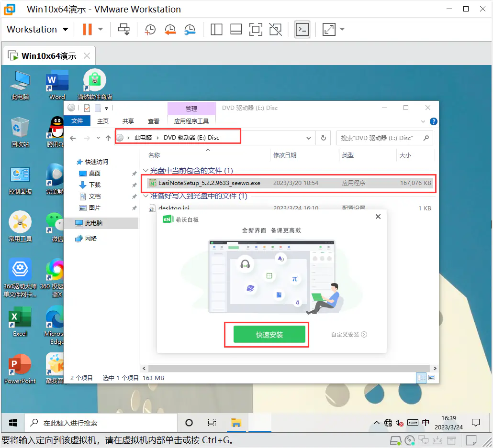This screenshot has height=448, width=493.
Task: Open the Workstation dropdown menu
Action: coord(38,30)
